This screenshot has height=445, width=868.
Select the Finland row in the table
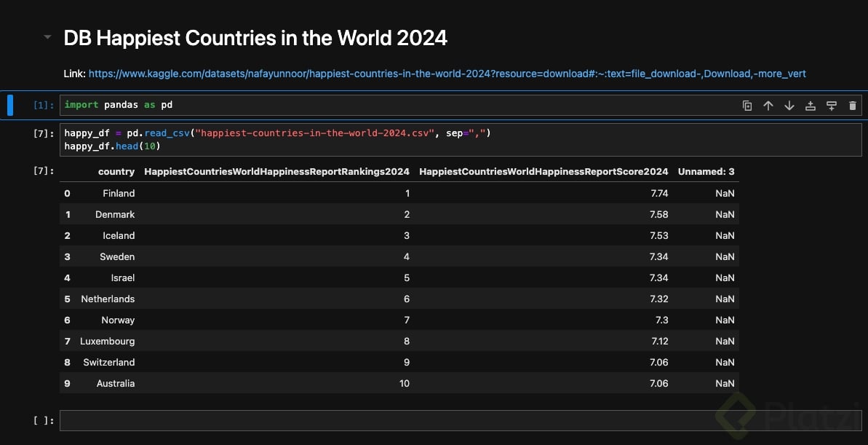119,193
